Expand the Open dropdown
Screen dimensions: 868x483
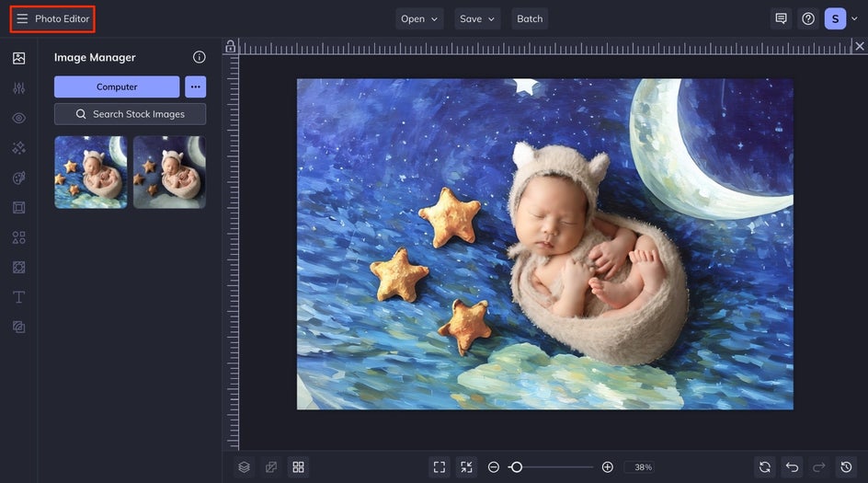(419, 18)
